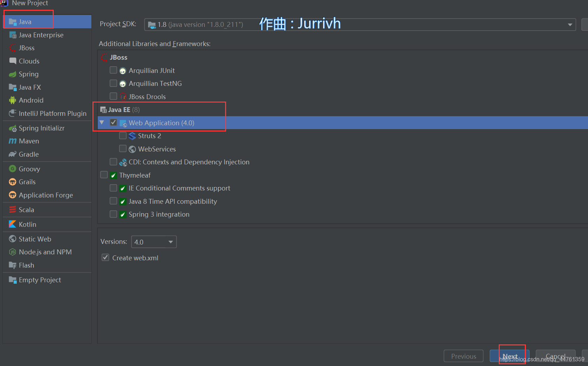Select Gradle project type

tap(47, 154)
